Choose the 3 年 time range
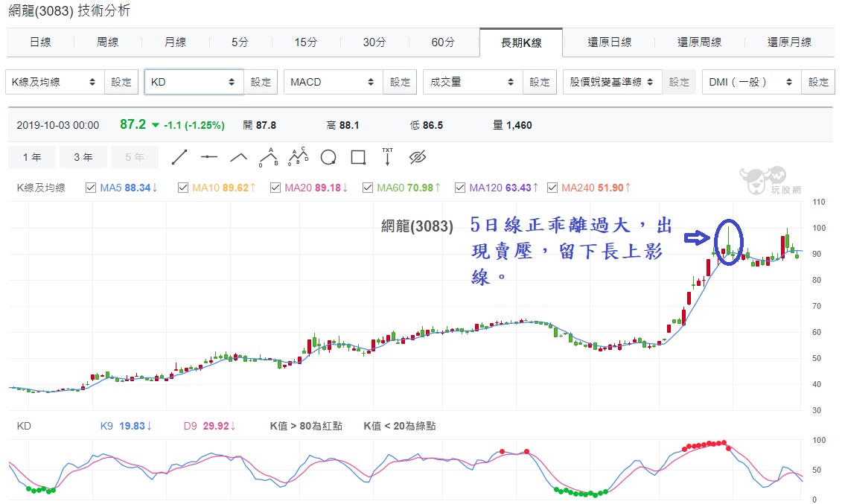The height and width of the screenshot is (504, 842). coord(83,157)
